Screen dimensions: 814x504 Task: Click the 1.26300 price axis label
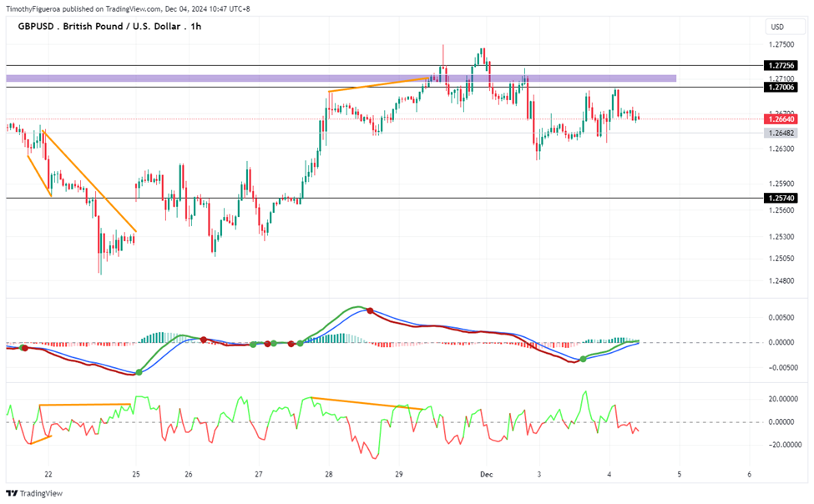781,149
